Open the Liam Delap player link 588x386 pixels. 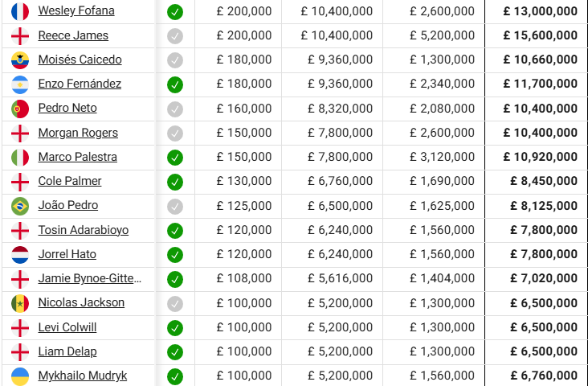[x=67, y=352]
